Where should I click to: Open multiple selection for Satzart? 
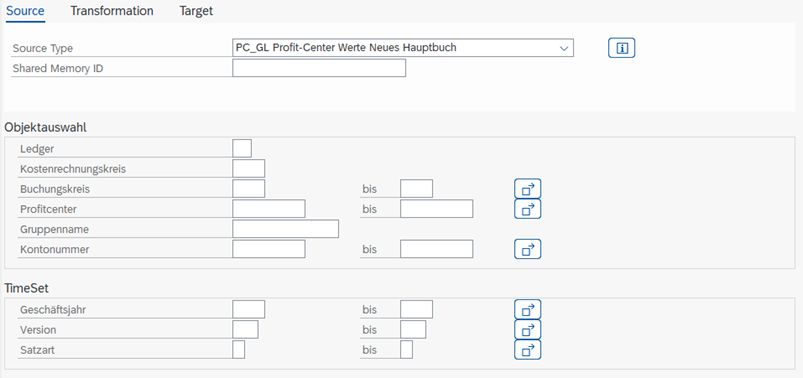(x=527, y=350)
